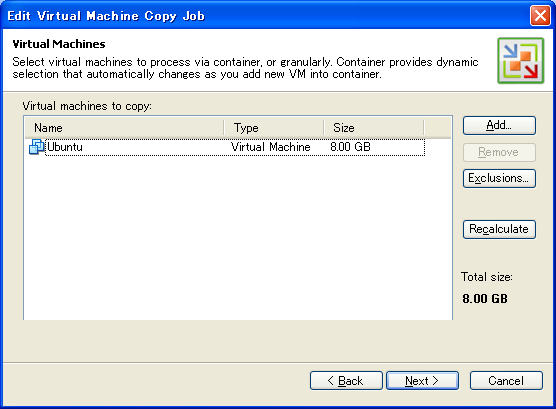Click the Virtual Machine type cell
The width and height of the screenshot is (556, 409).
point(271,147)
